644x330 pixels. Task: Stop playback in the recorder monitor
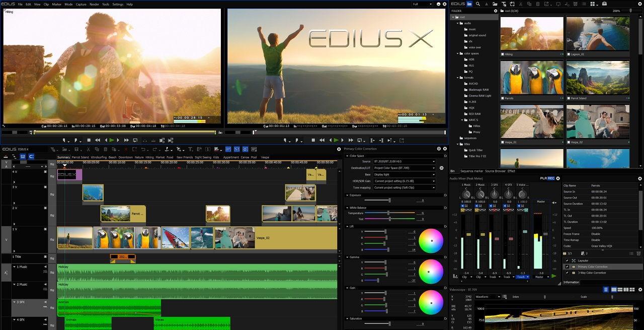(313, 140)
